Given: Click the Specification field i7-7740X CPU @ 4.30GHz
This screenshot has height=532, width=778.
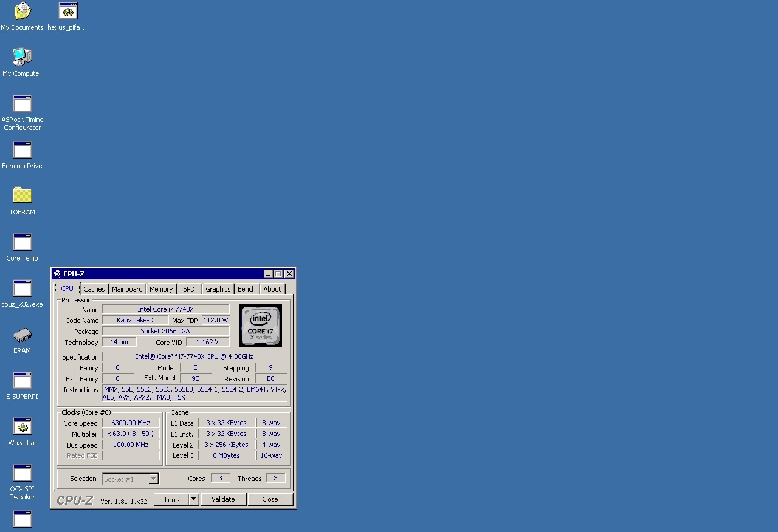Looking at the screenshot, I should click(x=194, y=356).
